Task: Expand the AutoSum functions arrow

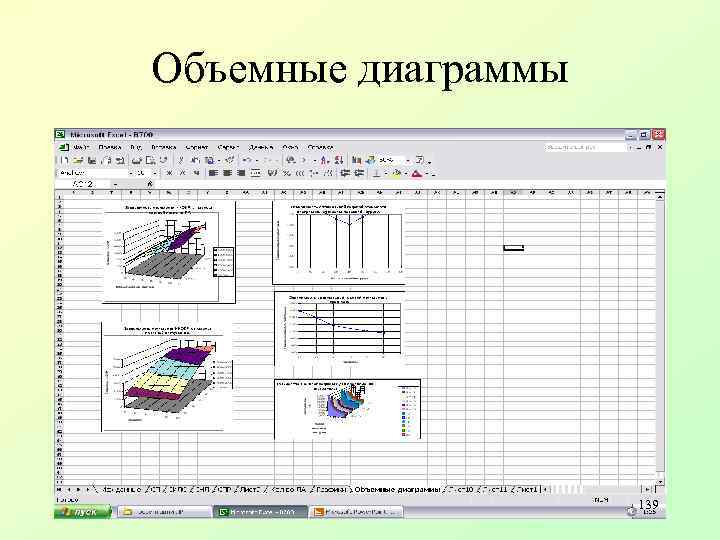Action: [314, 160]
